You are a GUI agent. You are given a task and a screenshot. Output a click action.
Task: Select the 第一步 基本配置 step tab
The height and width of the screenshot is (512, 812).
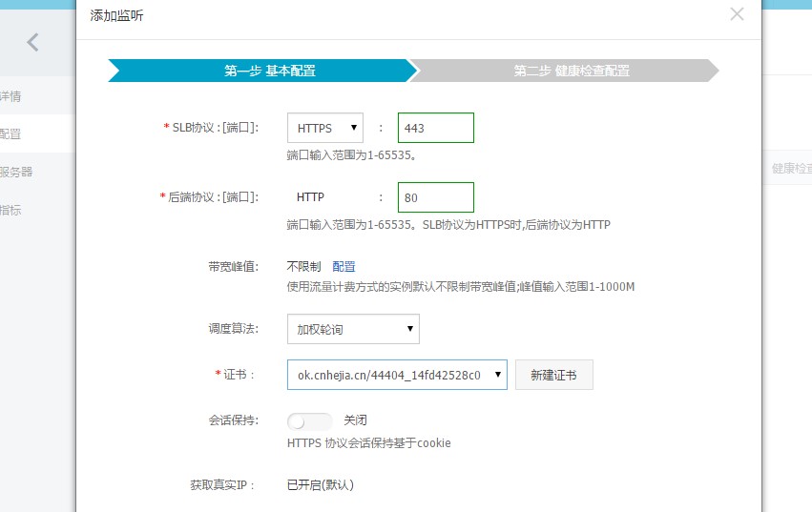(269, 71)
